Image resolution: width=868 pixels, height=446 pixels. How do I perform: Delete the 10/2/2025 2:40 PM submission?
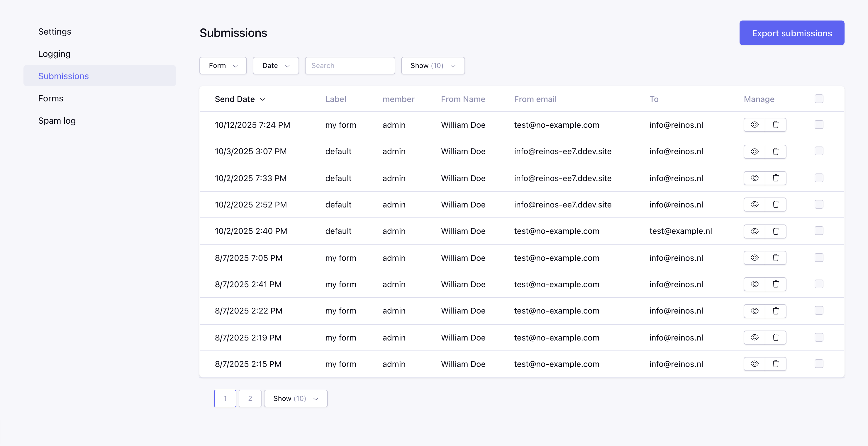776,231
